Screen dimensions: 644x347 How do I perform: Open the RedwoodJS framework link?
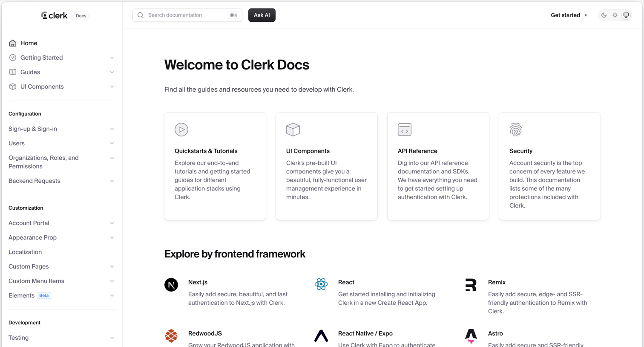[205, 333]
